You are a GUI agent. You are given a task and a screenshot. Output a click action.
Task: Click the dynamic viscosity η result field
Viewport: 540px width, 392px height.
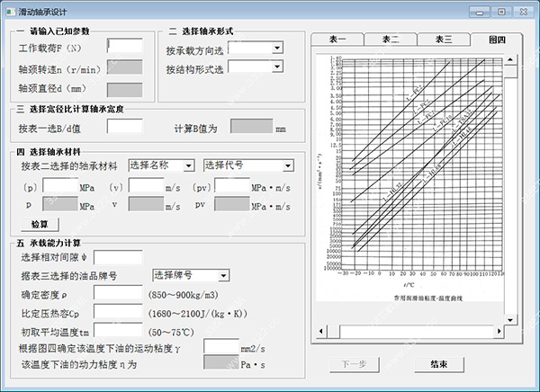point(221,362)
